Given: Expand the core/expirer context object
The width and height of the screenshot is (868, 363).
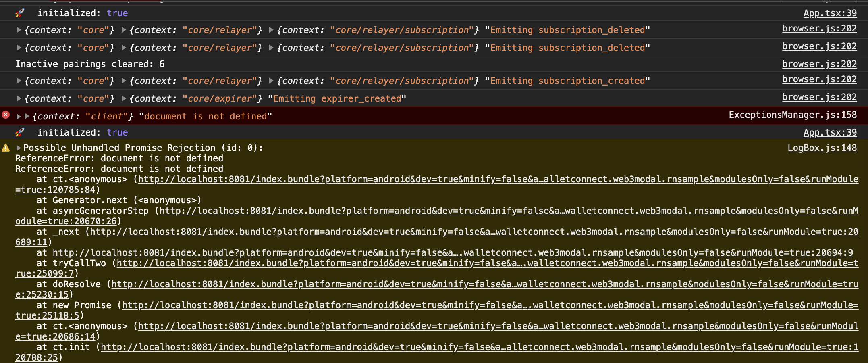Looking at the screenshot, I should [123, 98].
